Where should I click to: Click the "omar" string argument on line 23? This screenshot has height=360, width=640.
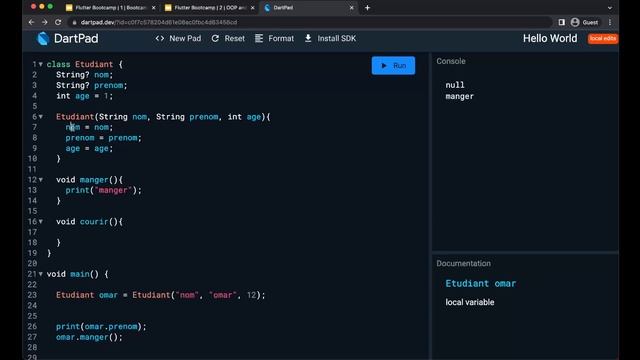pyautogui.click(x=222, y=295)
